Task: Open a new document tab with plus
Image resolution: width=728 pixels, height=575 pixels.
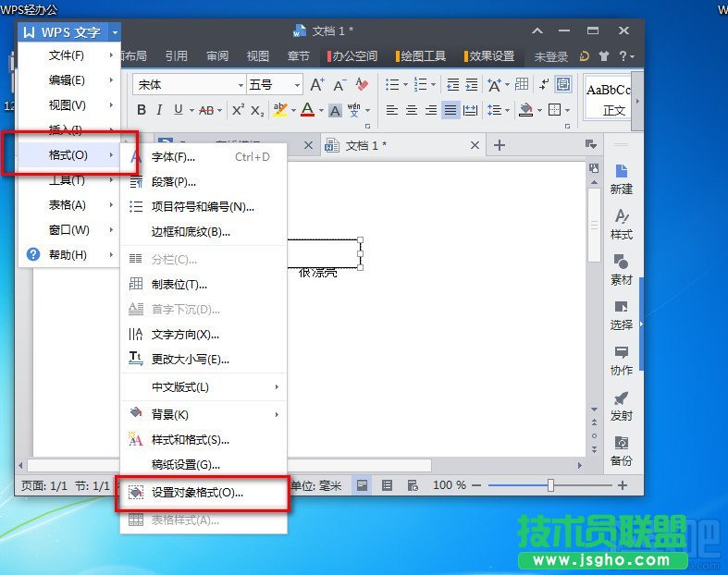Action: [500, 145]
